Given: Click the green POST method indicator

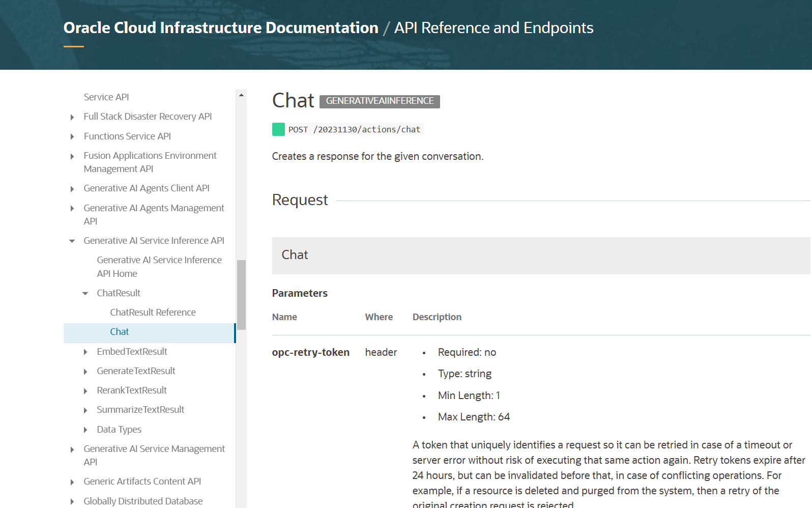Looking at the screenshot, I should [x=278, y=129].
